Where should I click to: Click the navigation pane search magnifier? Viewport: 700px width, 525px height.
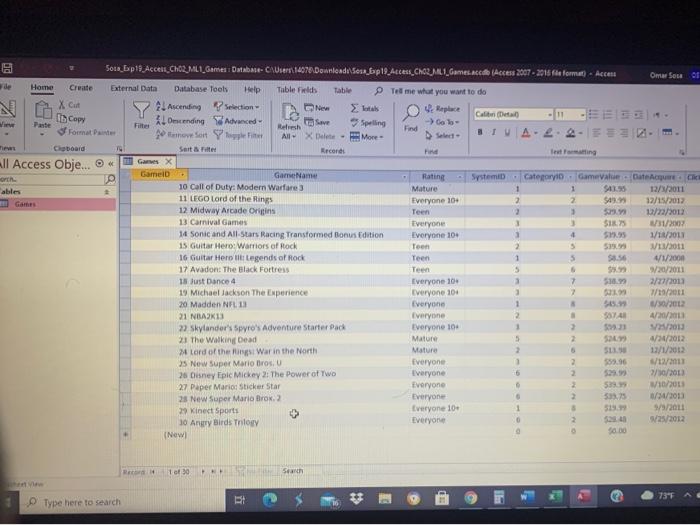coord(110,179)
